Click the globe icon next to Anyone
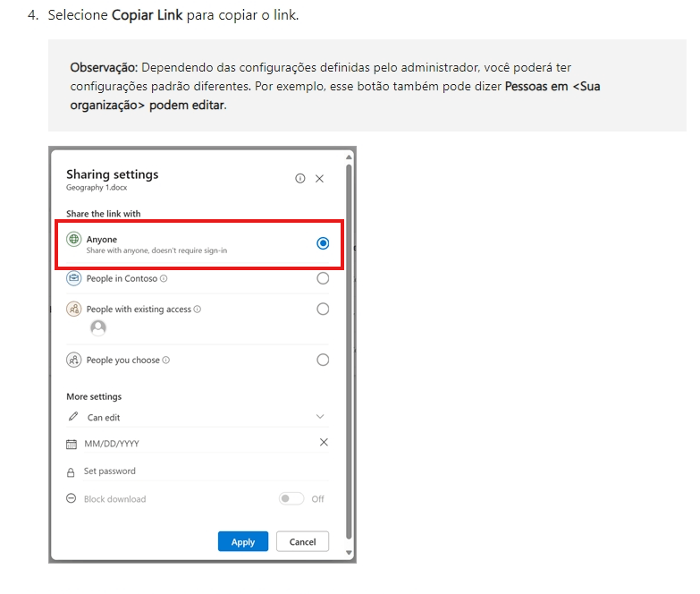Screen dimensions: 700x594 73,240
